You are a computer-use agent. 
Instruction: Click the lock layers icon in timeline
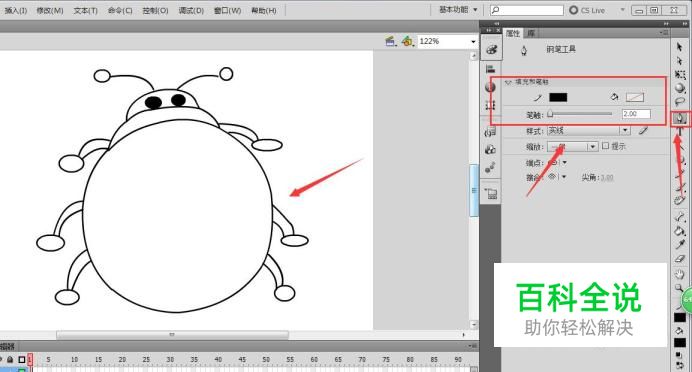(10, 360)
